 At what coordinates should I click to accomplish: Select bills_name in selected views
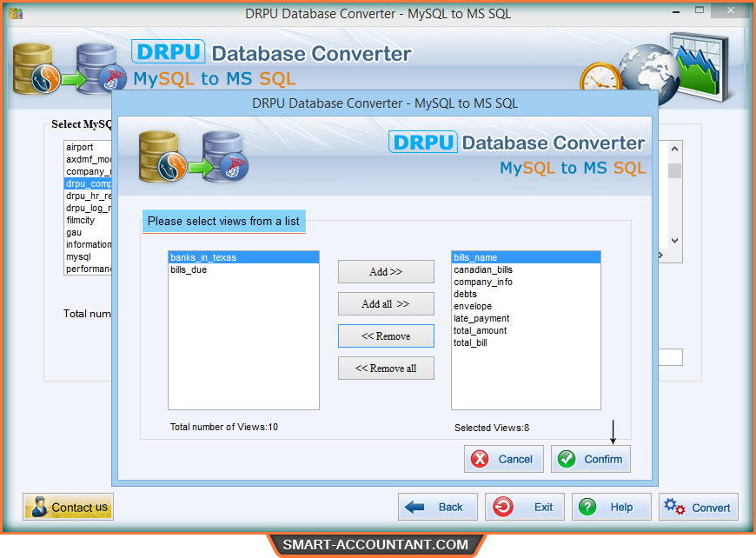[x=526, y=257]
